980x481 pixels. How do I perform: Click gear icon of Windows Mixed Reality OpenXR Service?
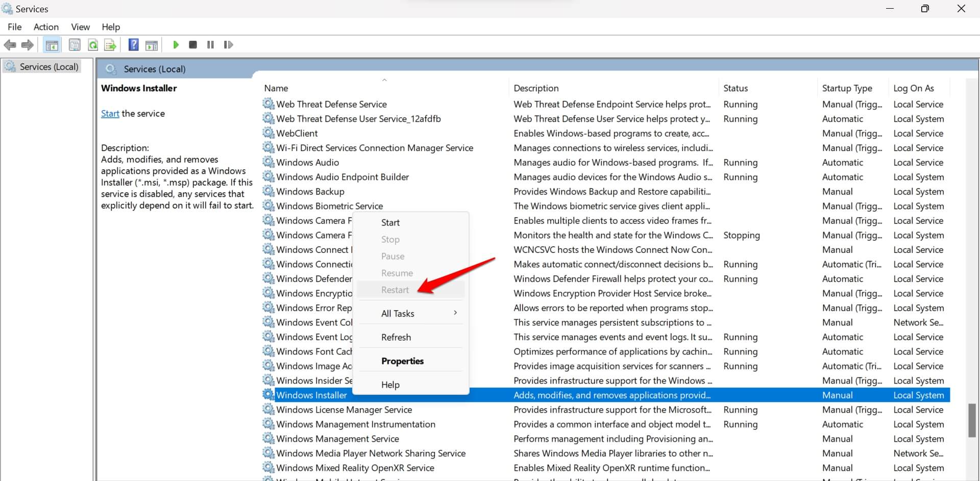pos(268,468)
